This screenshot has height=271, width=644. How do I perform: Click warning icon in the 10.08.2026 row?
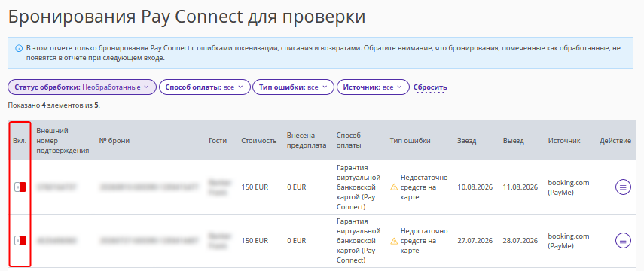coord(394,187)
